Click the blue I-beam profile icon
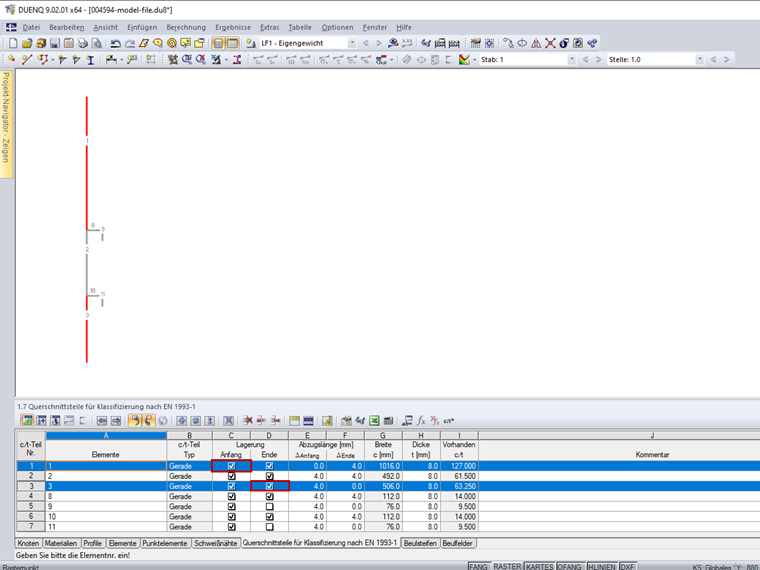 (90, 60)
